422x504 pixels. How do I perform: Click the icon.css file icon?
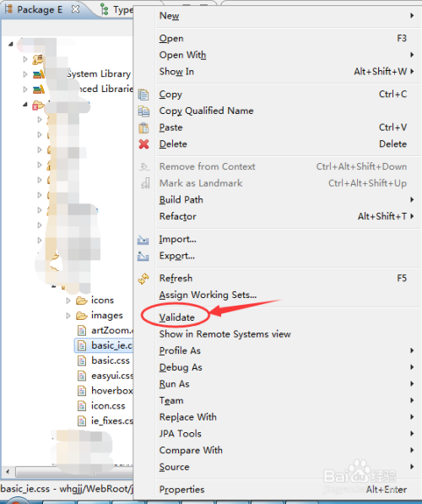click(x=82, y=406)
